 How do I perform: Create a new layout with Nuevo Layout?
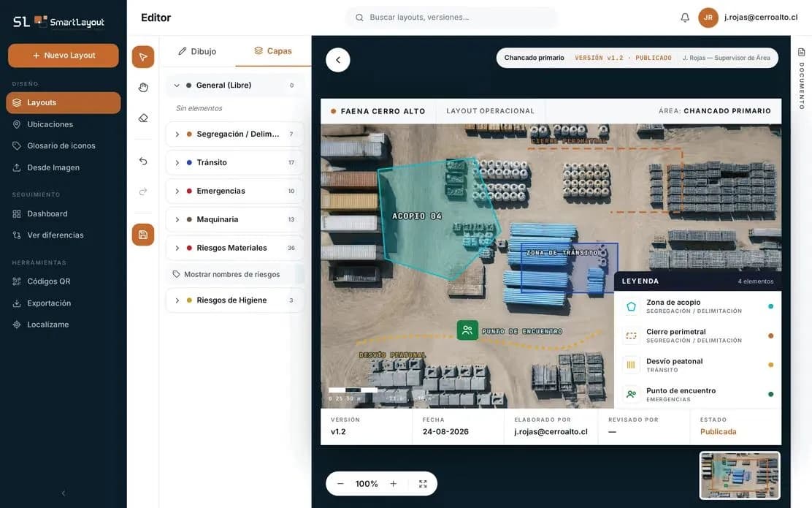[x=64, y=56]
